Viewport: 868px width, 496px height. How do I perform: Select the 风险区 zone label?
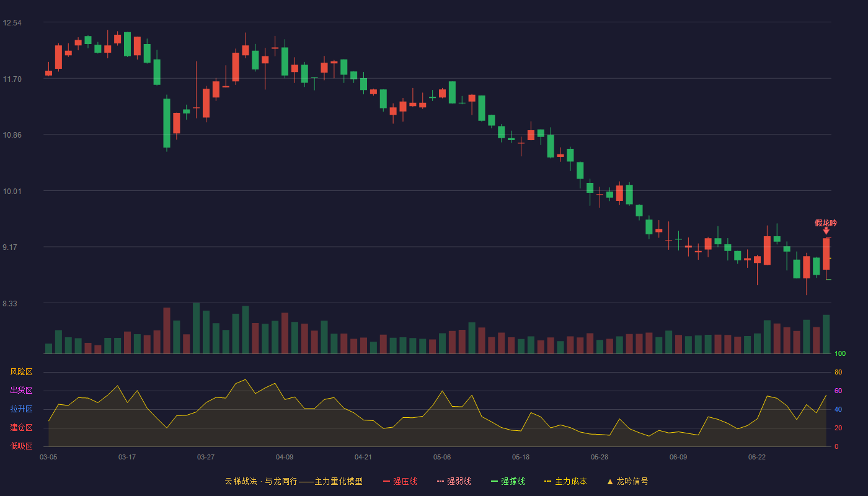pos(21,372)
